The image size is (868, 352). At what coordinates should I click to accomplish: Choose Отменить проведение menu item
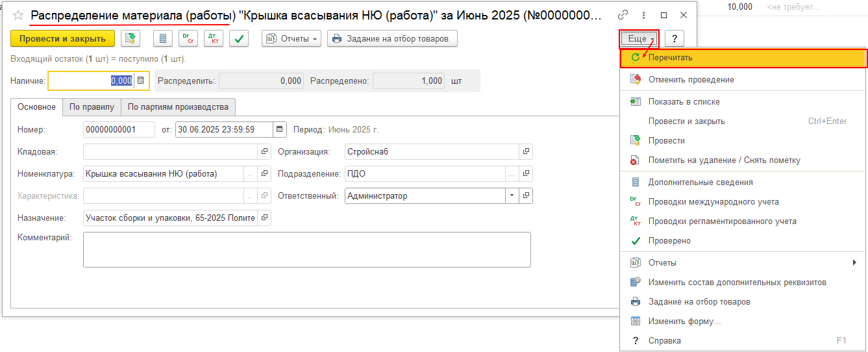tap(691, 80)
